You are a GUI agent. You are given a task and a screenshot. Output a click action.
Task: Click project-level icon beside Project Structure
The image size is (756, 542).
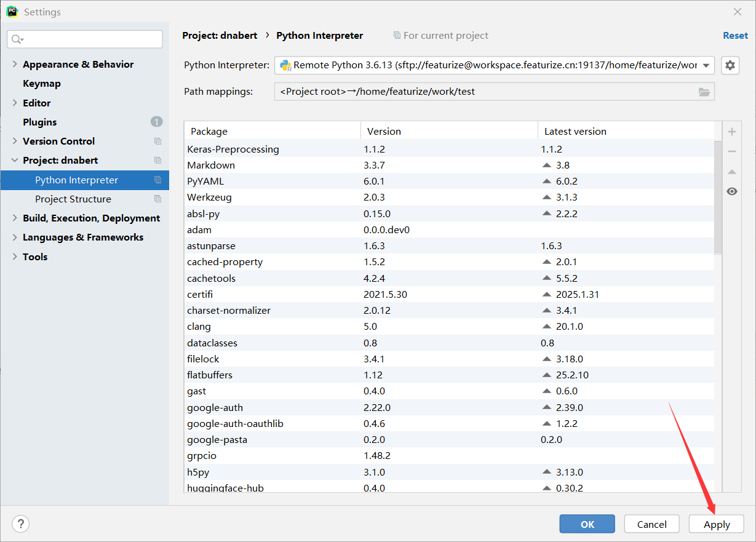pyautogui.click(x=157, y=199)
